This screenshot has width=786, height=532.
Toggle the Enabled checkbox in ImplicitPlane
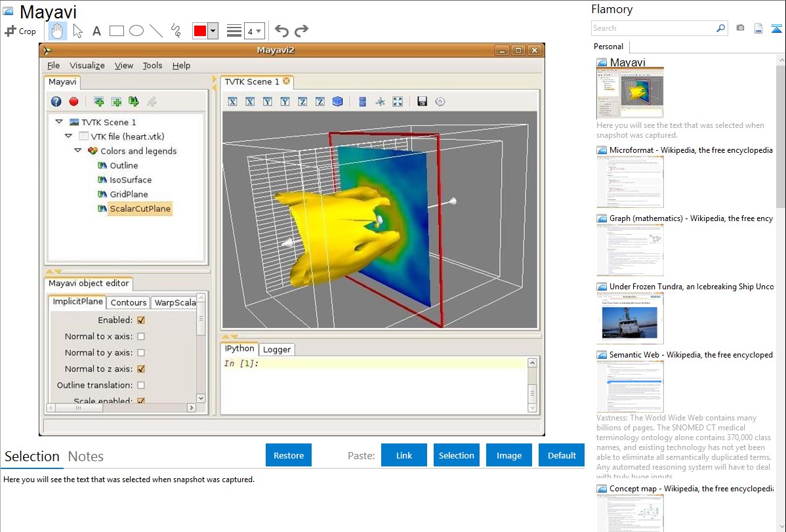click(141, 321)
